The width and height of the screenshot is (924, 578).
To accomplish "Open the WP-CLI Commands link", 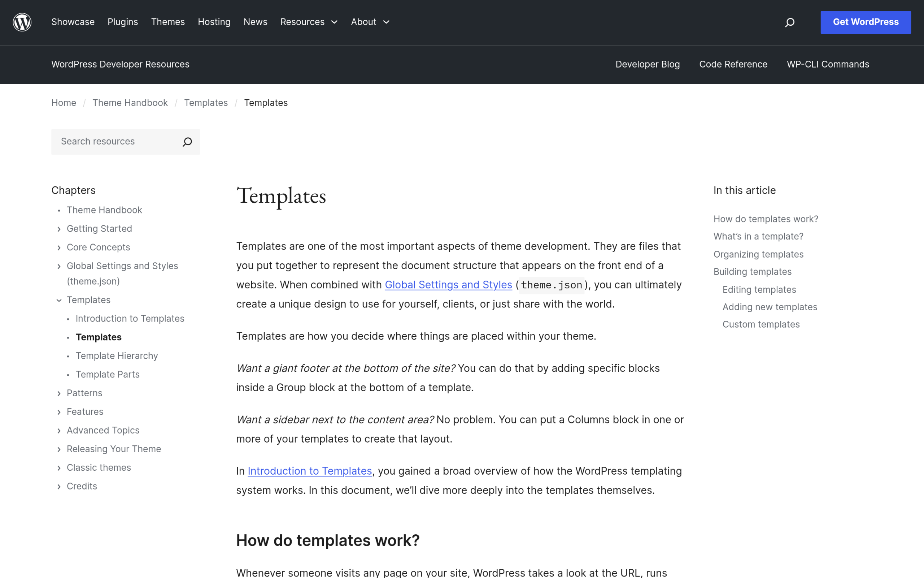I will (828, 64).
